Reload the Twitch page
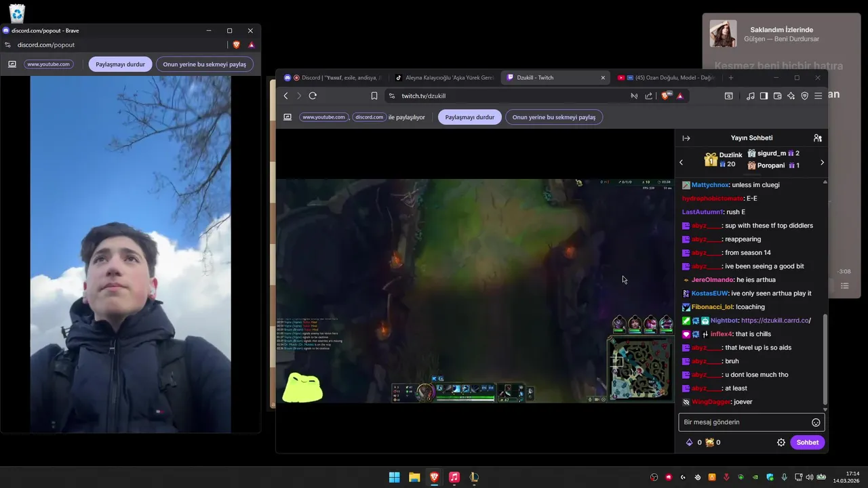 313,96
